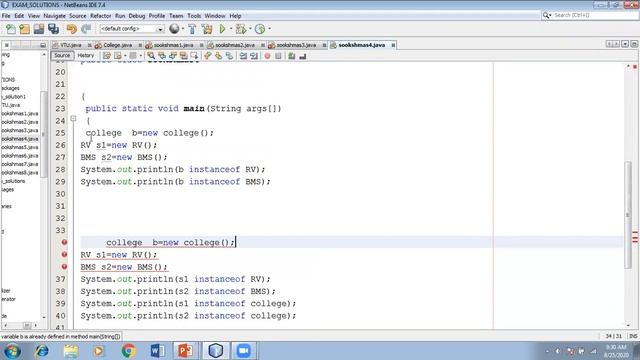Click the error marker beside BMS s2=new BMS()
The height and width of the screenshot is (360, 640).
tap(64, 267)
